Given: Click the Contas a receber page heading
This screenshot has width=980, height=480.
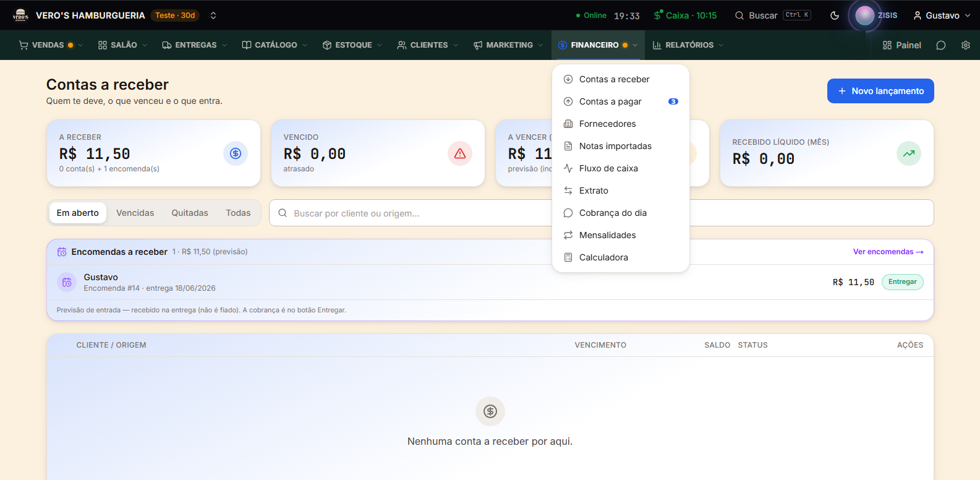Looking at the screenshot, I should 108,85.
